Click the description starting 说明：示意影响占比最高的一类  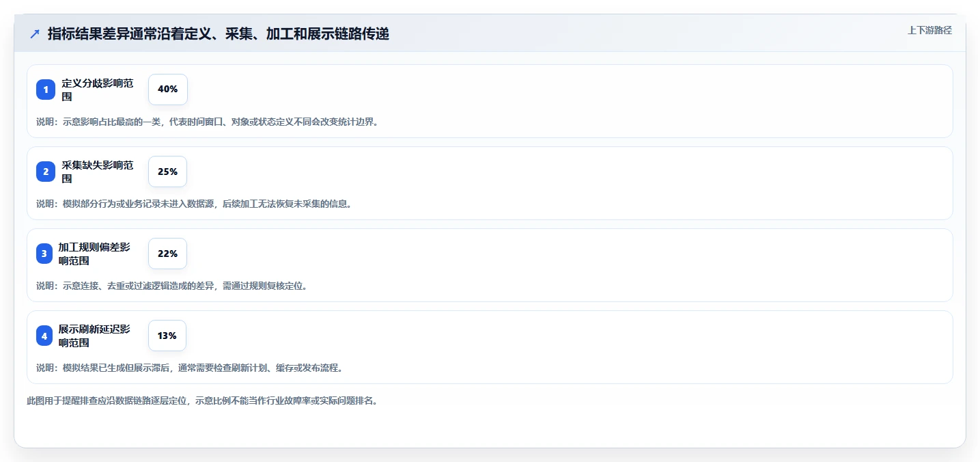tap(207, 122)
